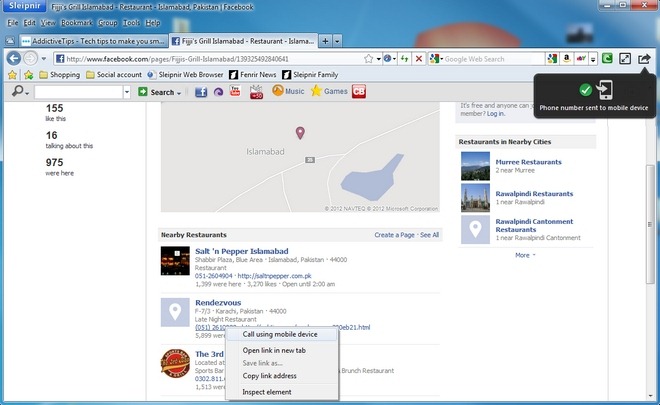Open the Tools menu

click(x=131, y=23)
